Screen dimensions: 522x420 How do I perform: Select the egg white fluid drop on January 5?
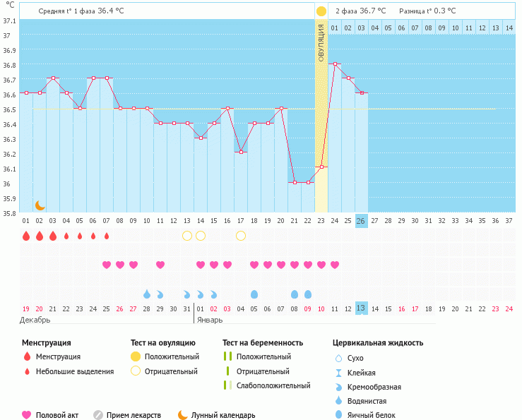(254, 294)
